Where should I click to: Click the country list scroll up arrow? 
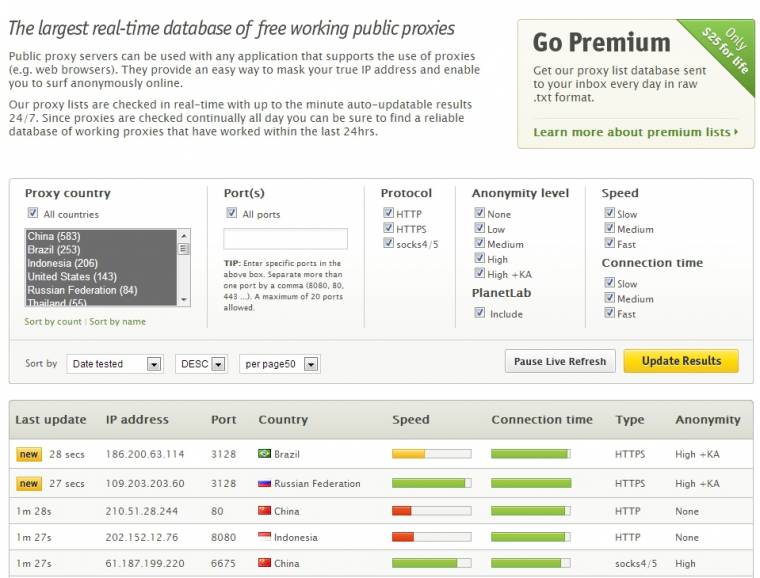tap(184, 236)
